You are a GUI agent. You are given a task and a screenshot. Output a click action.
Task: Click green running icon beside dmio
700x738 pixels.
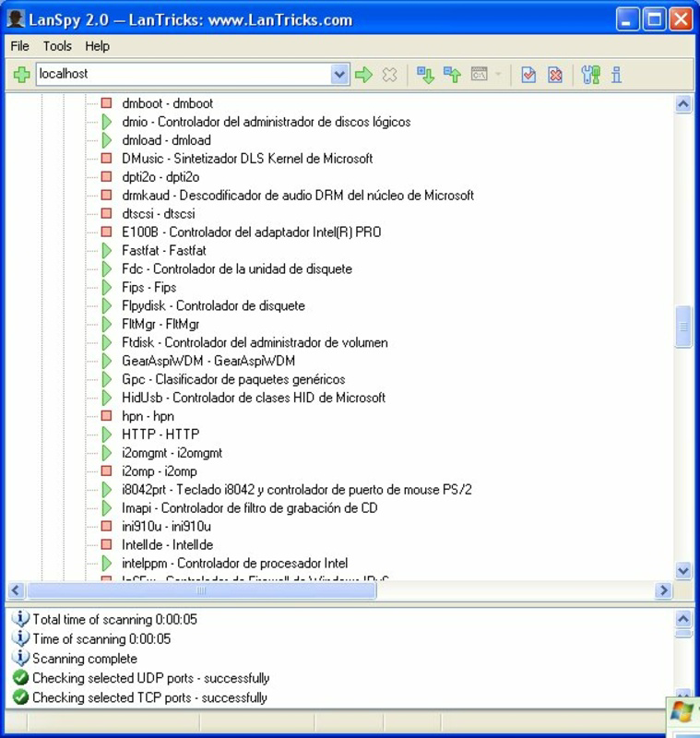tap(107, 122)
